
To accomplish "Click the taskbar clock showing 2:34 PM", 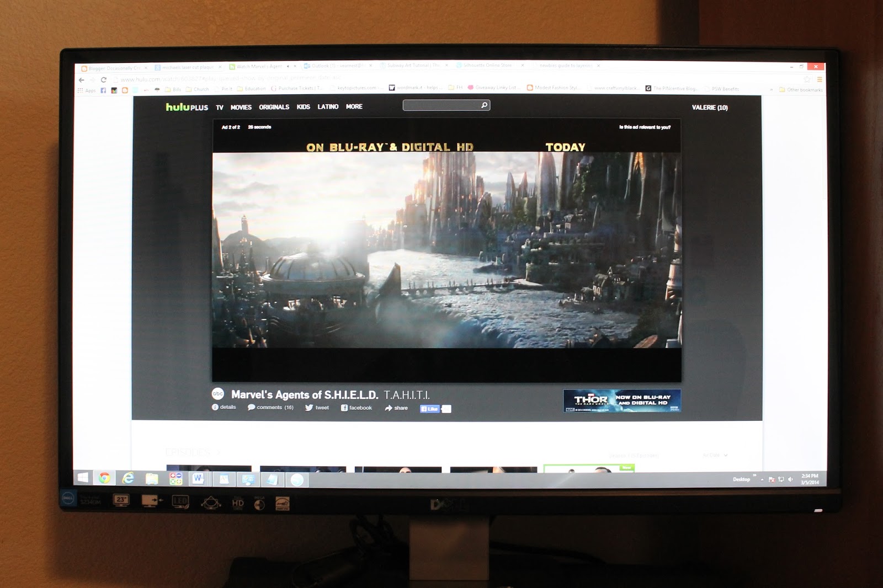I will (810, 479).
